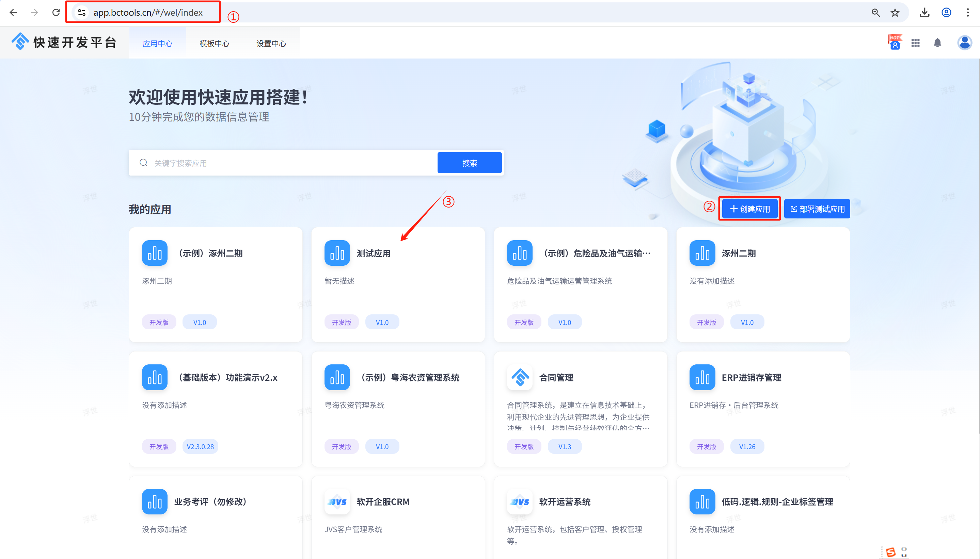The image size is (980, 559).
Task: Open the ERP进销存管理 app title
Action: click(752, 377)
